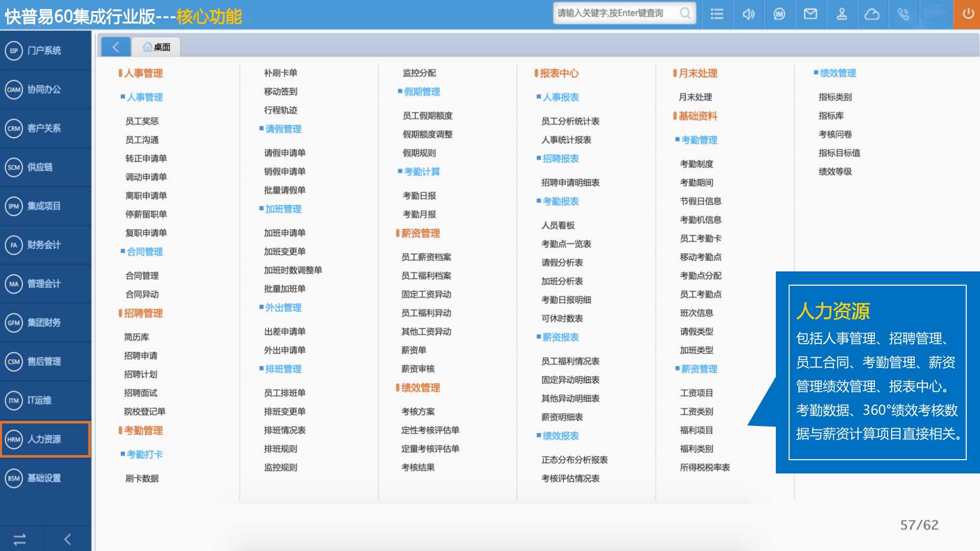Click the orange power button

pyautogui.click(x=968, y=14)
